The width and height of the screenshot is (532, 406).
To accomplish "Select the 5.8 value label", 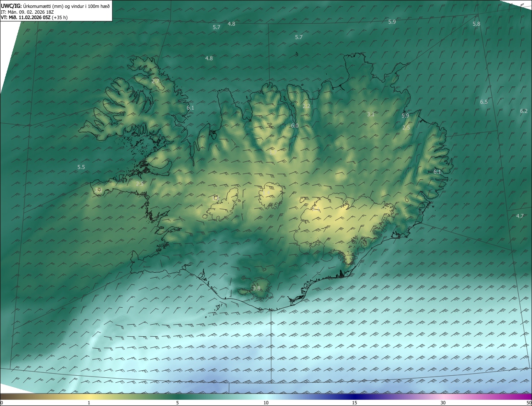I will pyautogui.click(x=476, y=24).
